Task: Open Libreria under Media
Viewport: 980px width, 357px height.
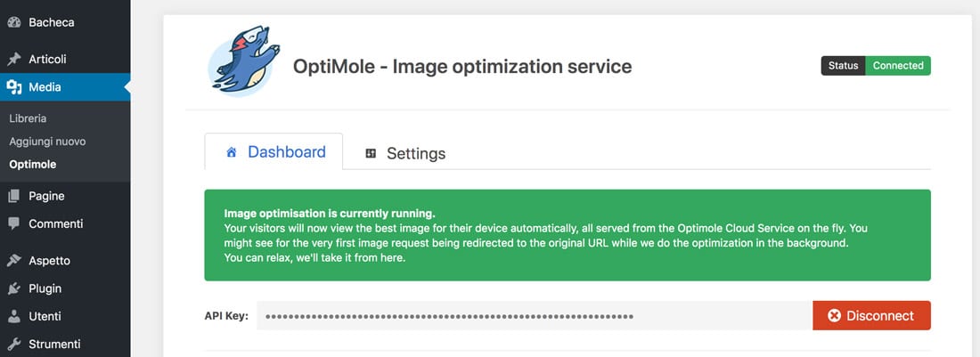Action: (x=29, y=118)
